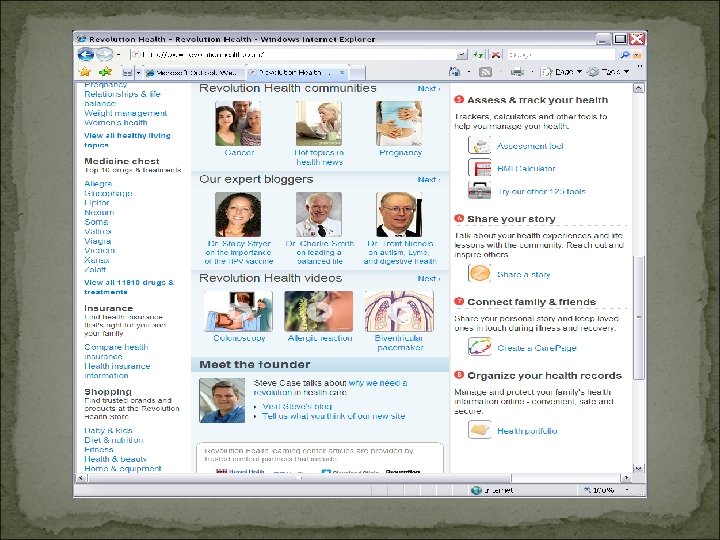
Task: Click the search magnifier icon
Action: 624,55
